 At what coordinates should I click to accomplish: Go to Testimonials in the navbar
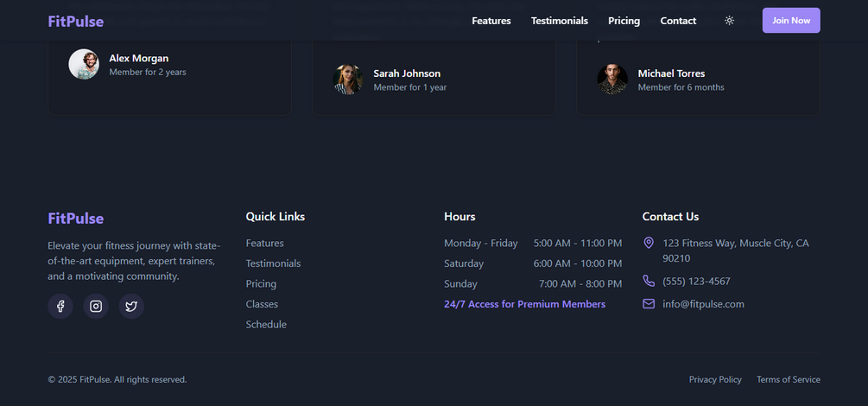pyautogui.click(x=559, y=21)
